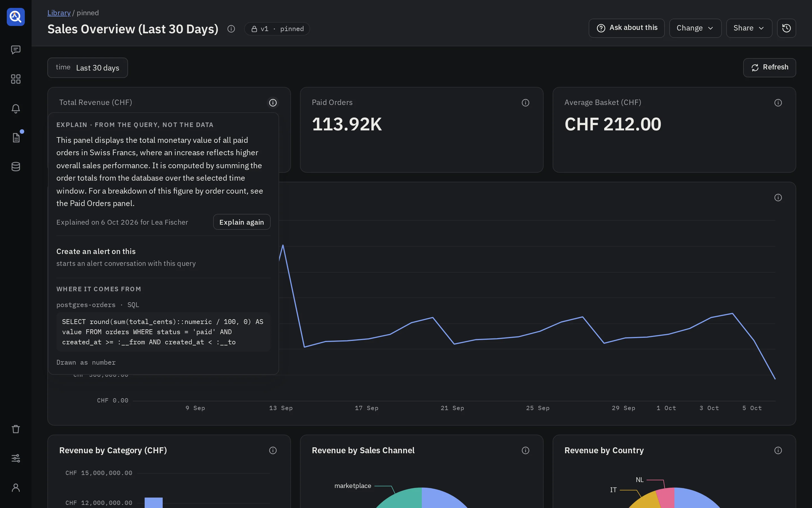Click the info icon beside dashboard title
812x508 pixels.
coord(231,29)
